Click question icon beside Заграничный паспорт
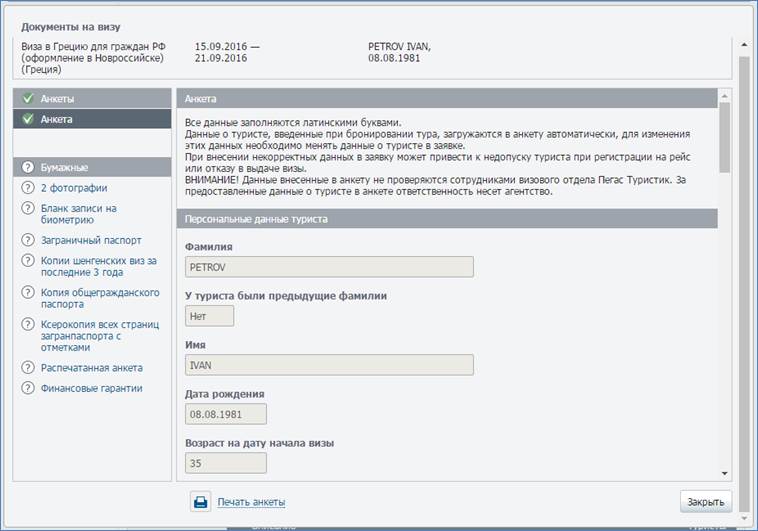The image size is (758, 531). (x=28, y=240)
